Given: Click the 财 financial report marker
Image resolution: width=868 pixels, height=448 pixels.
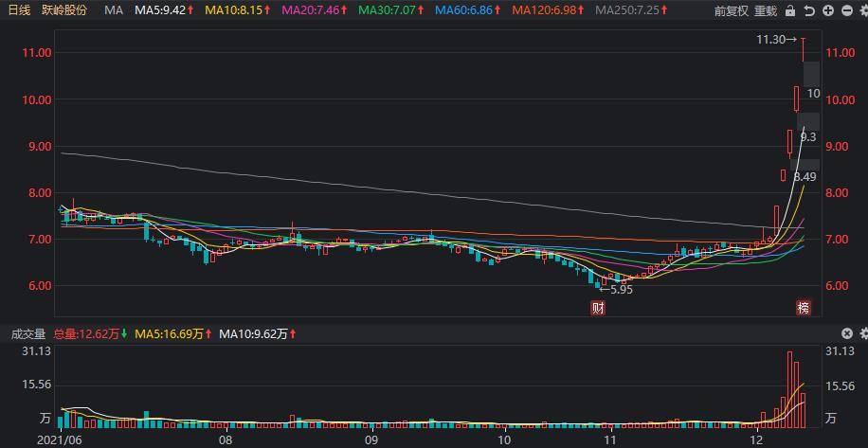Looking at the screenshot, I should click(x=598, y=308).
